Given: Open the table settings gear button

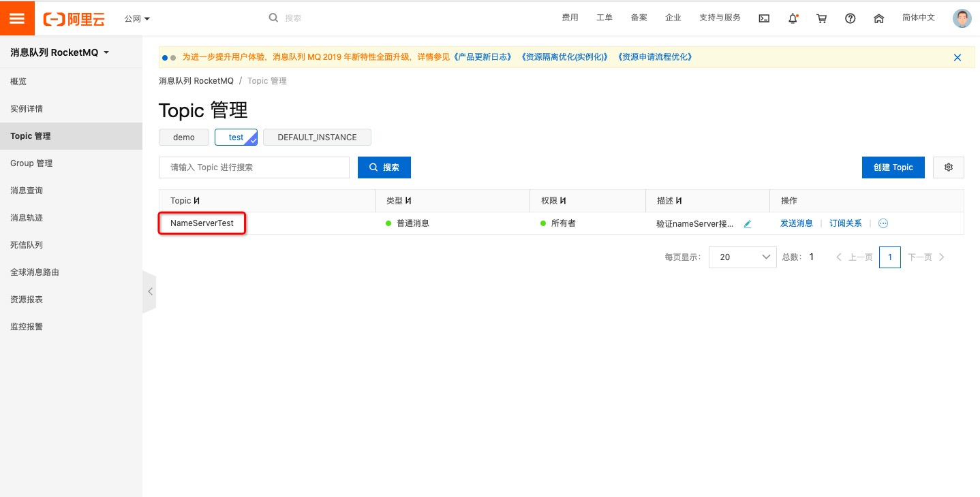Looking at the screenshot, I should (x=949, y=167).
